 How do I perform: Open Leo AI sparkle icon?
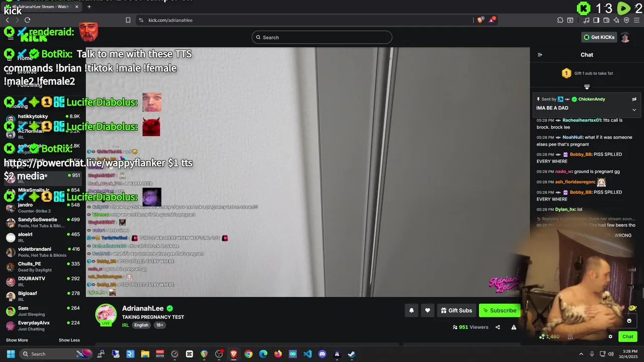[616, 20]
